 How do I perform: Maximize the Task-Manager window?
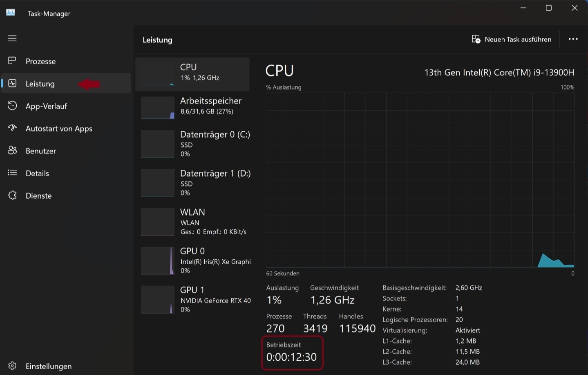click(x=549, y=8)
